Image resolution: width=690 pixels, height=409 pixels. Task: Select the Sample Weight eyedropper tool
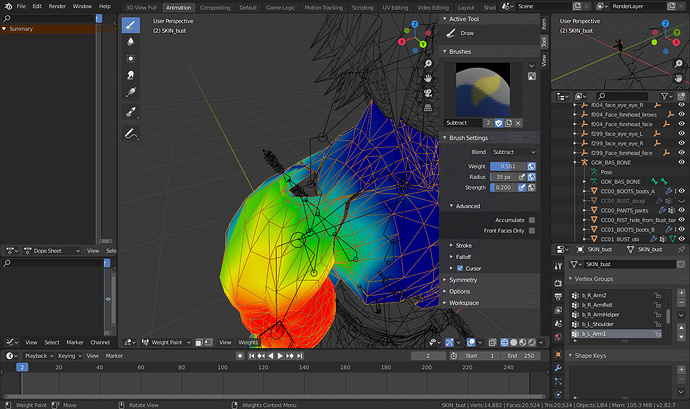click(x=131, y=112)
